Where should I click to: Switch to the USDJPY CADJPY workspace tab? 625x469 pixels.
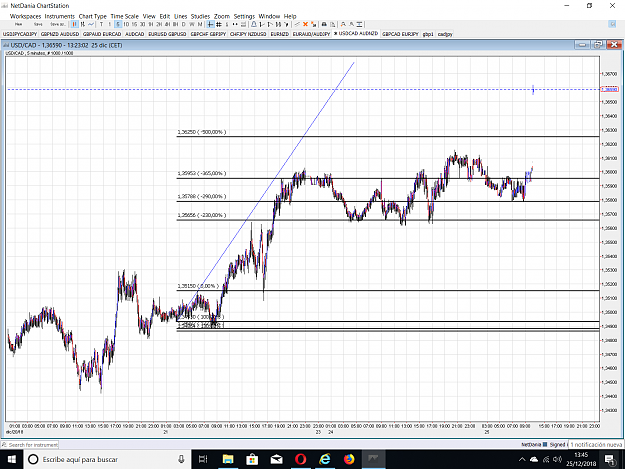(20, 34)
